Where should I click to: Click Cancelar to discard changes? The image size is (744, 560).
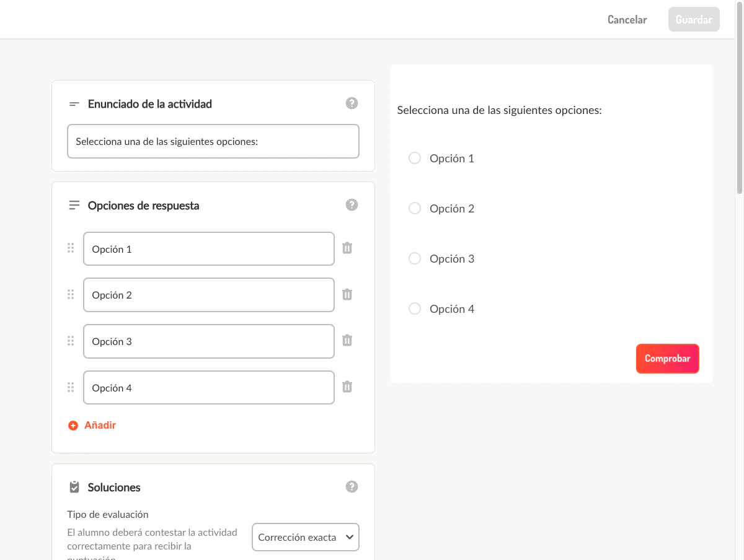point(627,19)
